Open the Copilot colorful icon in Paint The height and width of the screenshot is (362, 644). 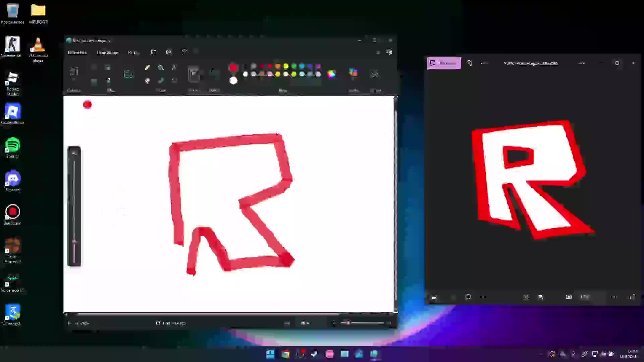point(353,73)
